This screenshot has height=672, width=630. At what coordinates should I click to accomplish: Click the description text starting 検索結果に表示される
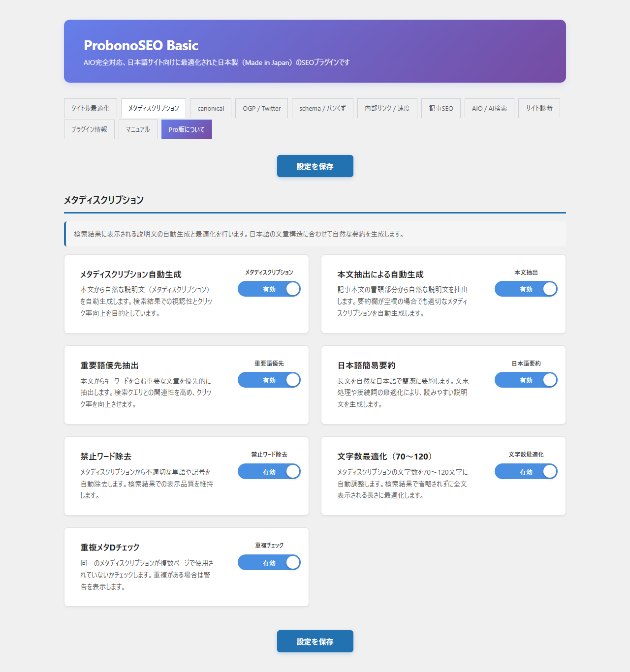239,234
